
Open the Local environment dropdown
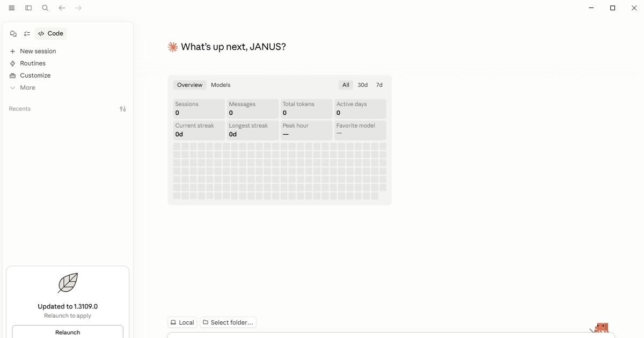point(182,322)
